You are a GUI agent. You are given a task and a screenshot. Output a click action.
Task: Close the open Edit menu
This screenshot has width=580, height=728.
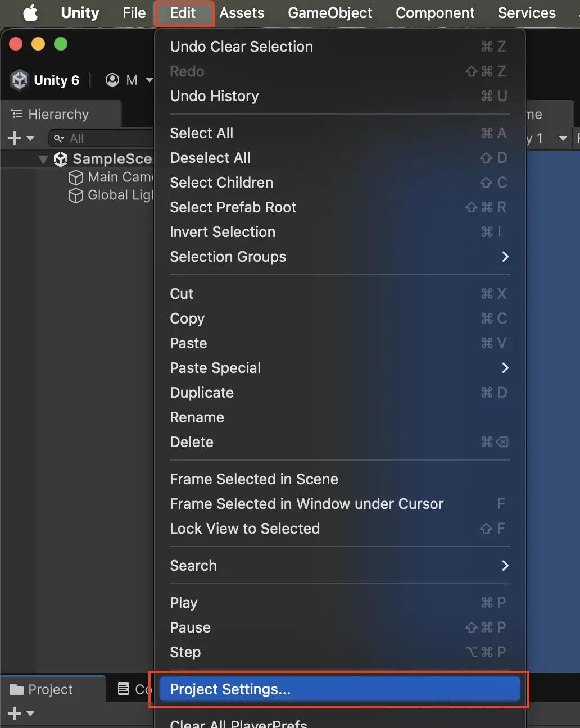[x=183, y=13]
